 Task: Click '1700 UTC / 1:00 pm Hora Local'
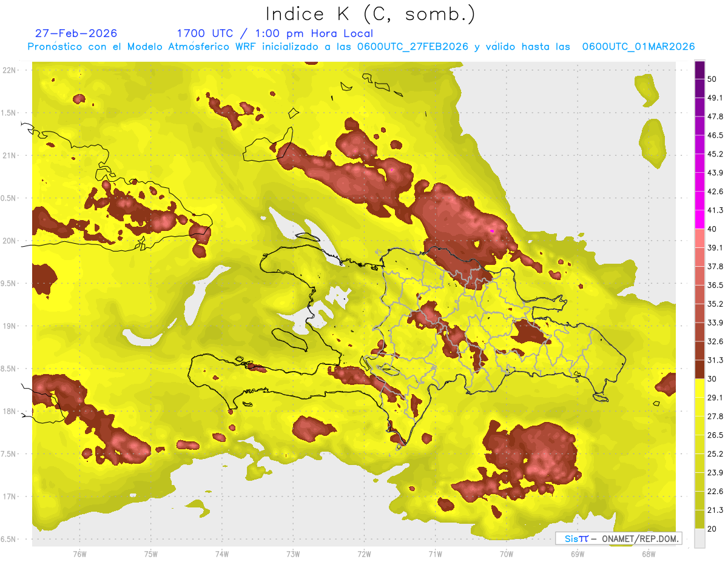click(x=275, y=33)
